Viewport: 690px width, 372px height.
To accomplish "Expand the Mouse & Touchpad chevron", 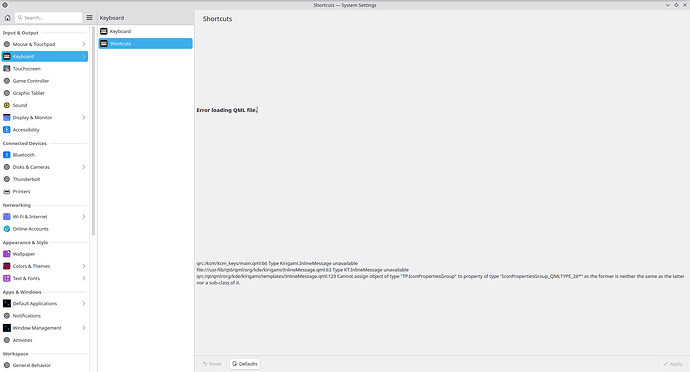I will pyautogui.click(x=84, y=44).
